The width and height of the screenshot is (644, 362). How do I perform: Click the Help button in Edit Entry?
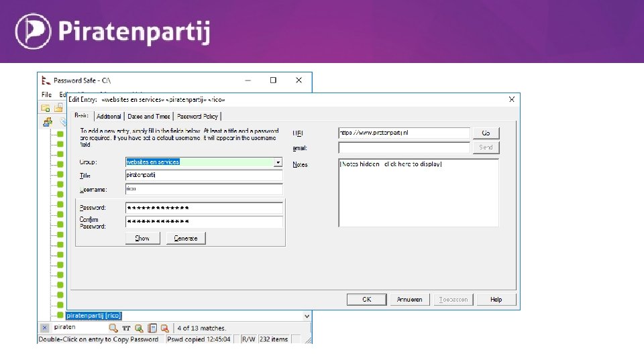coord(496,300)
